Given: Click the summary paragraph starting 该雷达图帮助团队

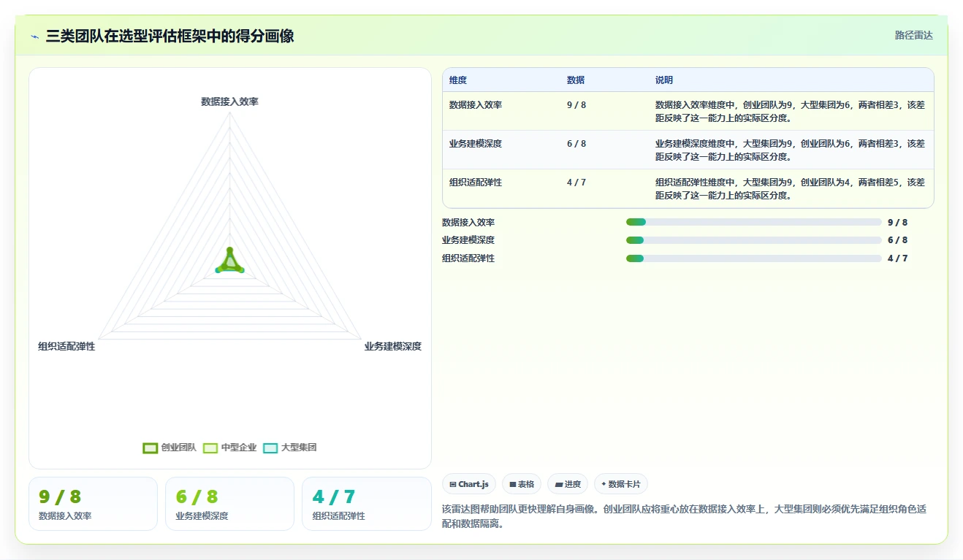Looking at the screenshot, I should click(x=685, y=516).
